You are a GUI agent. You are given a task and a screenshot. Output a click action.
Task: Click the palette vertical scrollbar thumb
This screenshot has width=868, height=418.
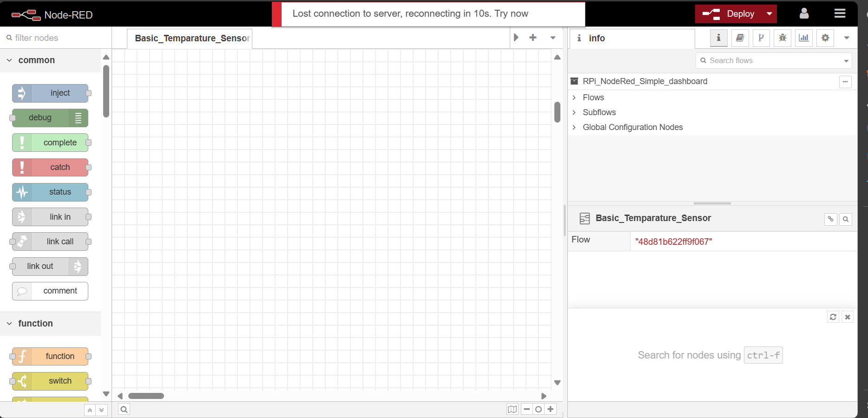click(x=106, y=91)
